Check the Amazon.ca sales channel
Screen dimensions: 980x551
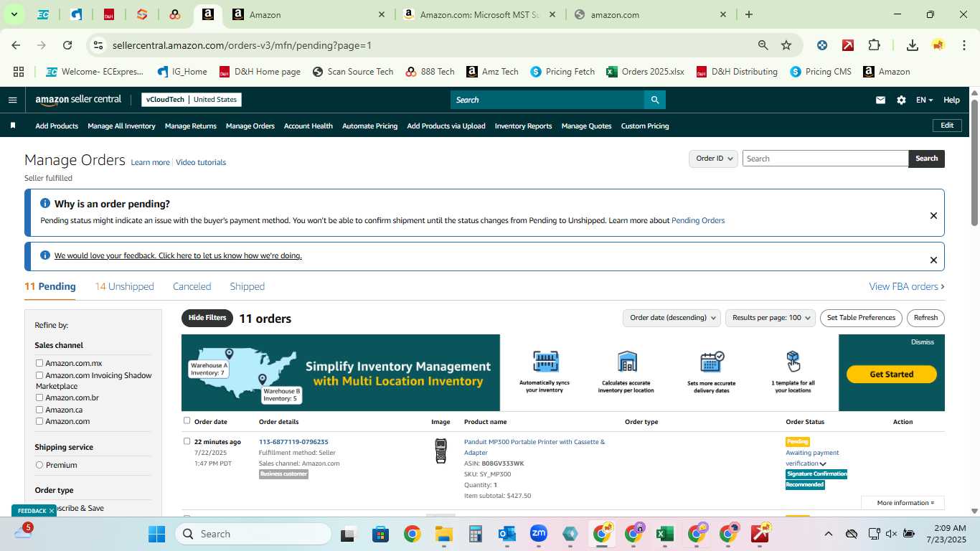click(x=39, y=410)
